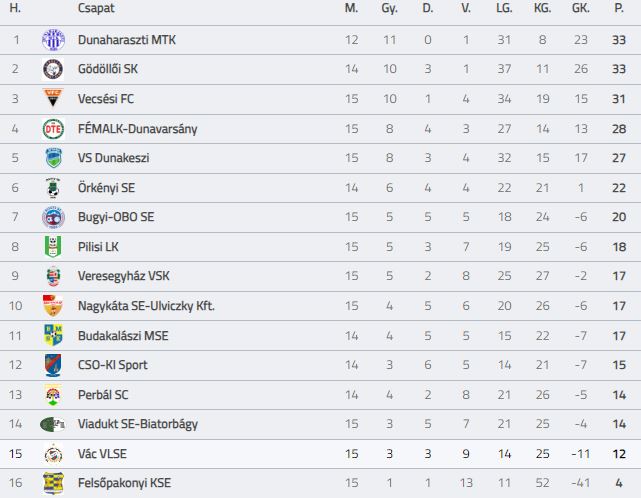Sort table by the Csapat column header
Screen dimensions: 641x498
(x=96, y=8)
